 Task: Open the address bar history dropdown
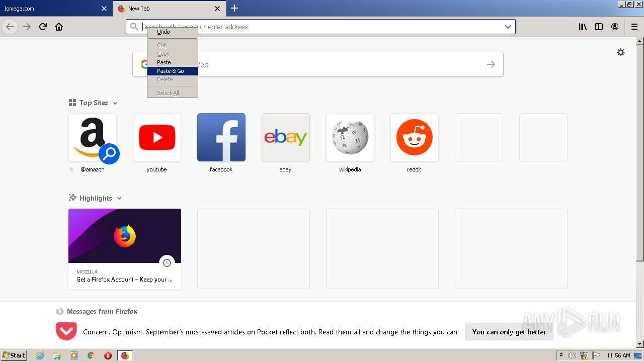[x=508, y=27]
